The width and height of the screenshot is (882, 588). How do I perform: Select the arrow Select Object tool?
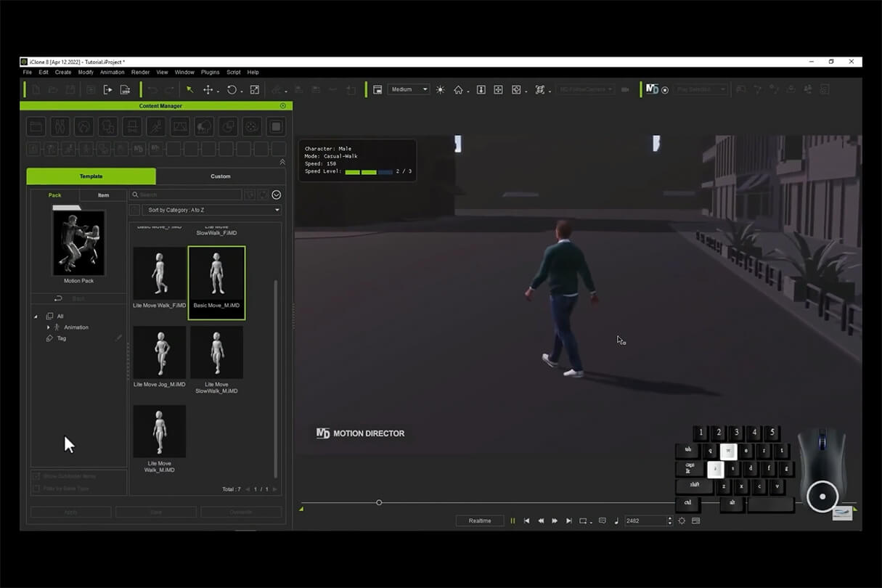(x=189, y=89)
